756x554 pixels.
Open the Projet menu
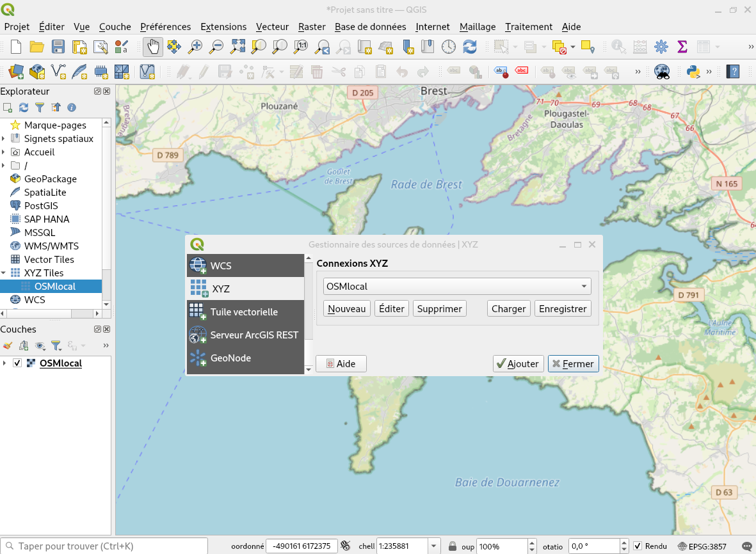click(x=17, y=26)
